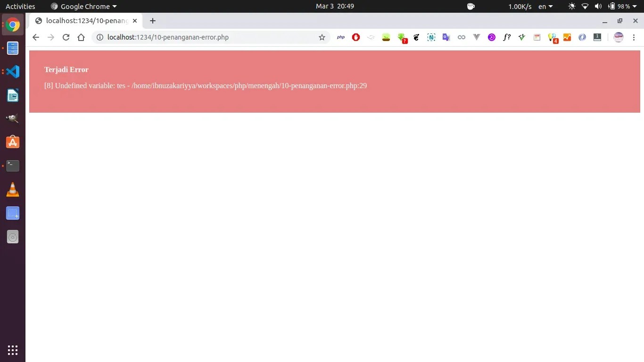
Task: Click the reload page button
Action: (x=66, y=37)
